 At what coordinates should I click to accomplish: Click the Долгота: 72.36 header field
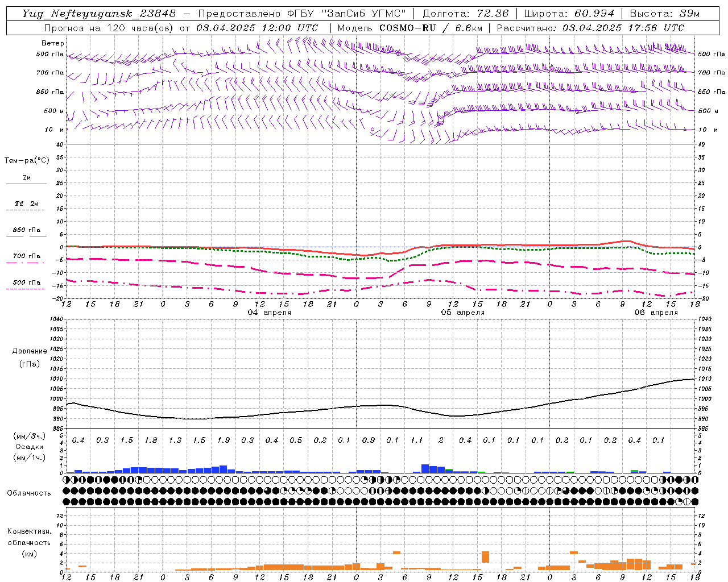pos(465,14)
